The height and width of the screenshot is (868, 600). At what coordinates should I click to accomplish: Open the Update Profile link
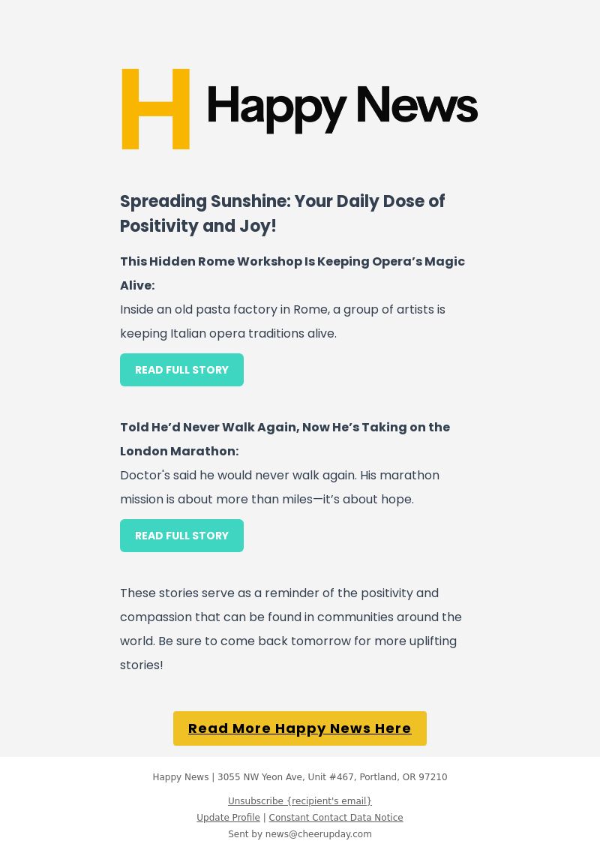tap(228, 818)
